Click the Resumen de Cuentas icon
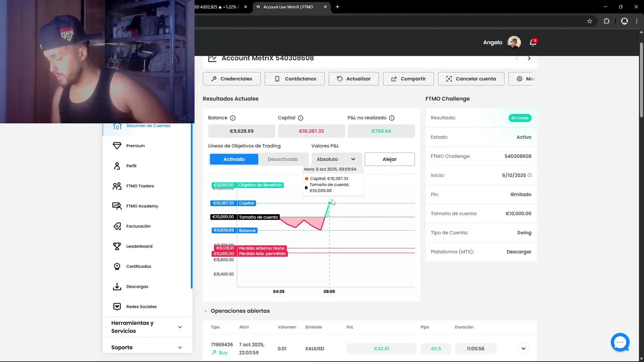 117,126
